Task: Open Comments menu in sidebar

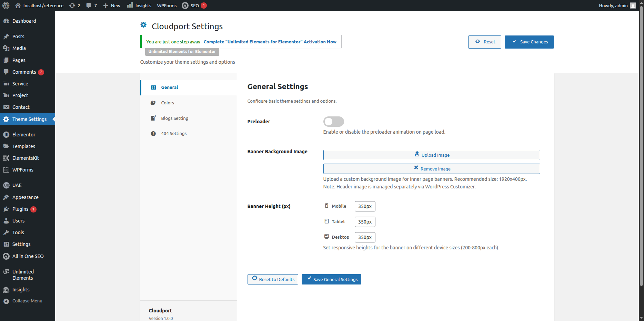Action: click(28, 72)
